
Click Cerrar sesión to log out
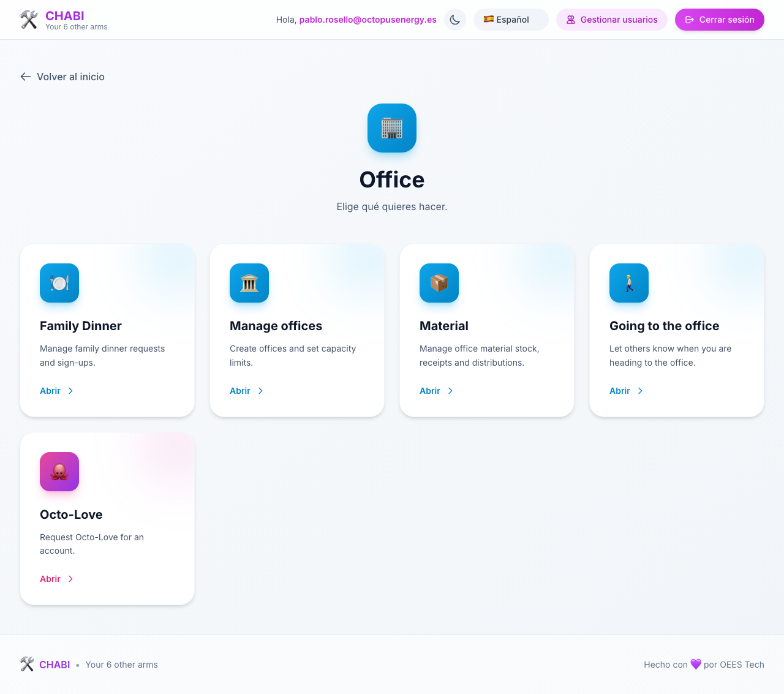tap(720, 20)
